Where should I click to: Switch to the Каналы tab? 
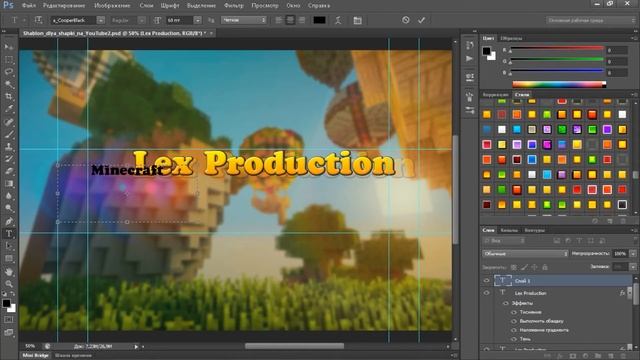pos(509,230)
